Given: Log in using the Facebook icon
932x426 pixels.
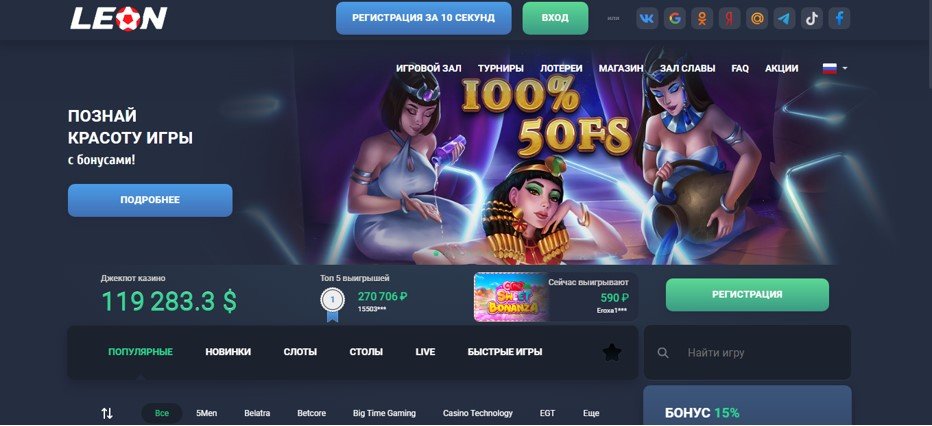Looking at the screenshot, I should coord(839,18).
